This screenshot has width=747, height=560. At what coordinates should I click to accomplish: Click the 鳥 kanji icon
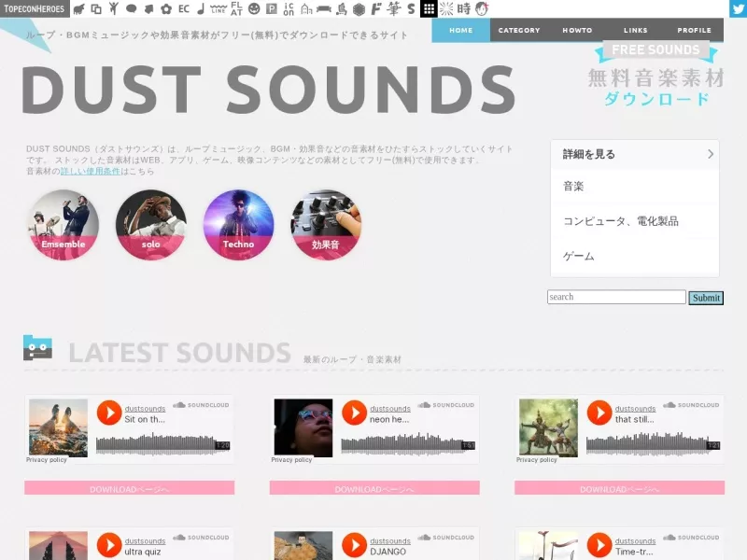[x=341, y=8]
